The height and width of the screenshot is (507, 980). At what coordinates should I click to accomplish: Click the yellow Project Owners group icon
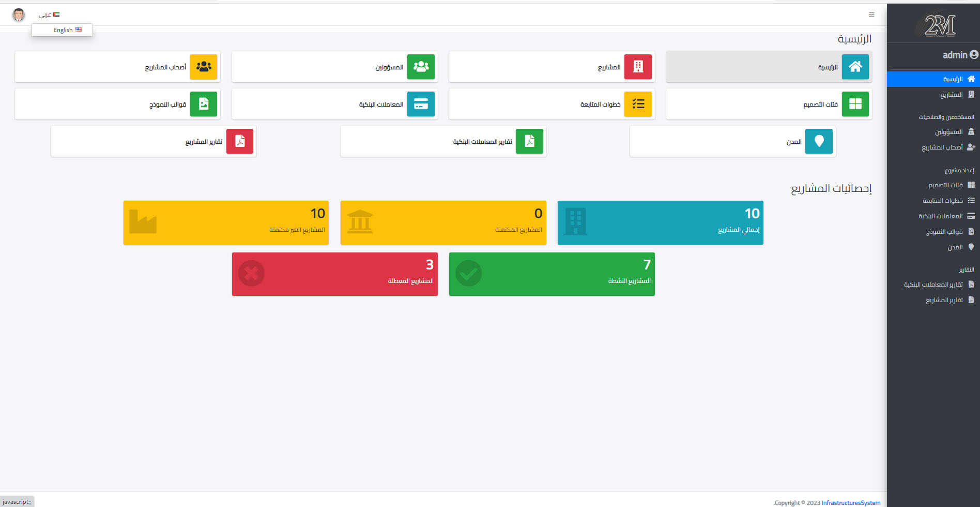pyautogui.click(x=204, y=67)
